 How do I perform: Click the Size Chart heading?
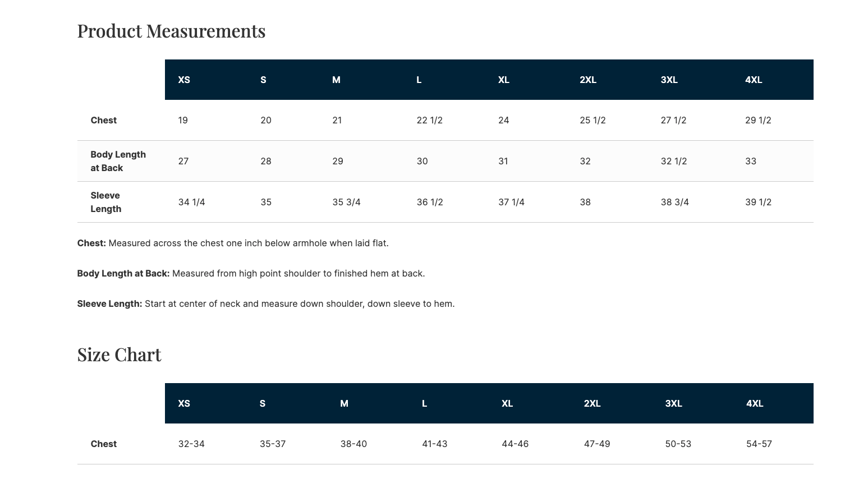[x=119, y=355]
